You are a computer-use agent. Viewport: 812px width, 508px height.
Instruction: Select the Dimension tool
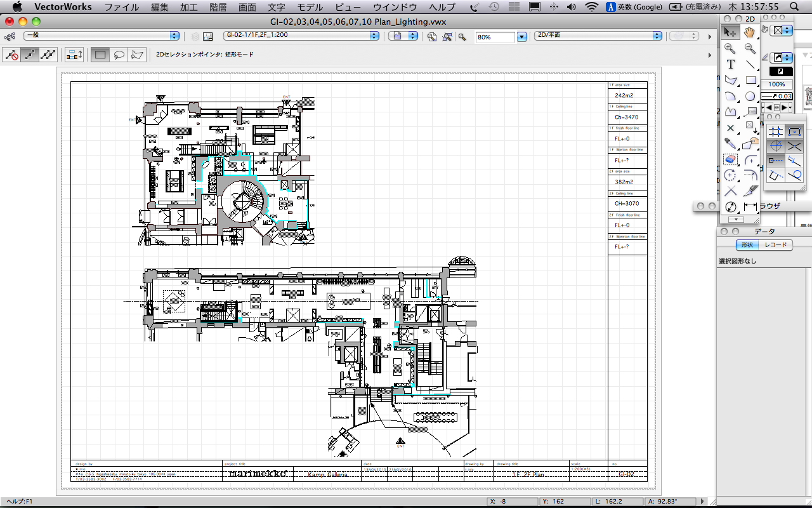pyautogui.click(x=750, y=207)
